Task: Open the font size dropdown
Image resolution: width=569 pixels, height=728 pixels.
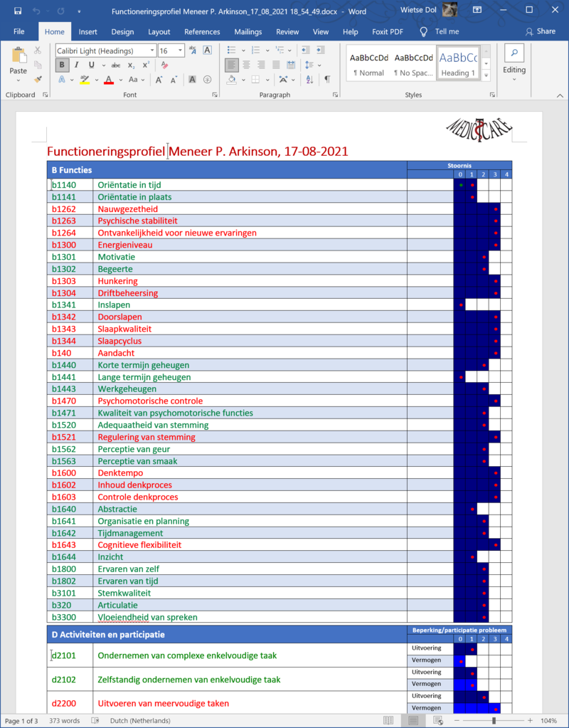Action: (181, 51)
